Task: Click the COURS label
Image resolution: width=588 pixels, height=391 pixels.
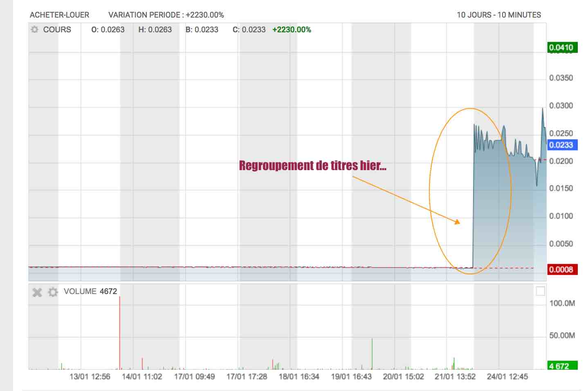Action: [x=57, y=29]
